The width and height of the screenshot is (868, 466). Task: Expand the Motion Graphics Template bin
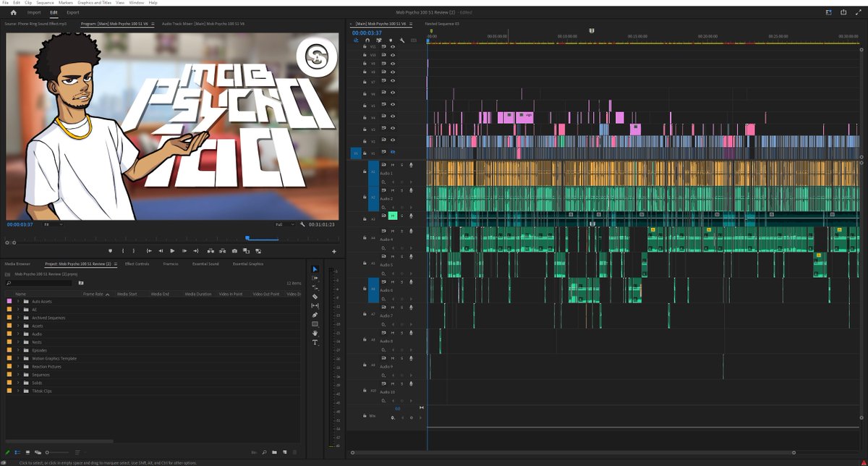click(x=18, y=358)
